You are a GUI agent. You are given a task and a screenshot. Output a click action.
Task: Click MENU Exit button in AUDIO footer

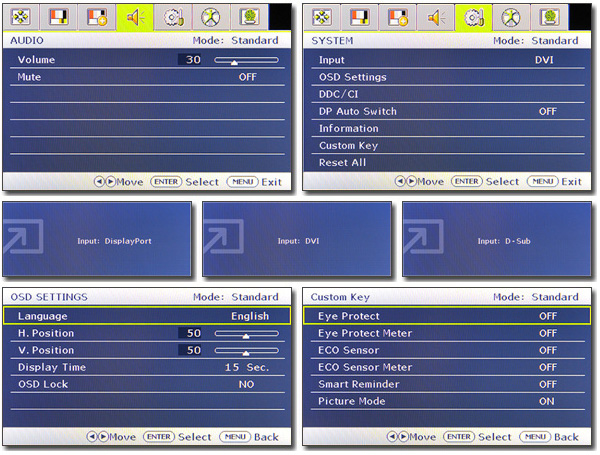[x=254, y=182]
